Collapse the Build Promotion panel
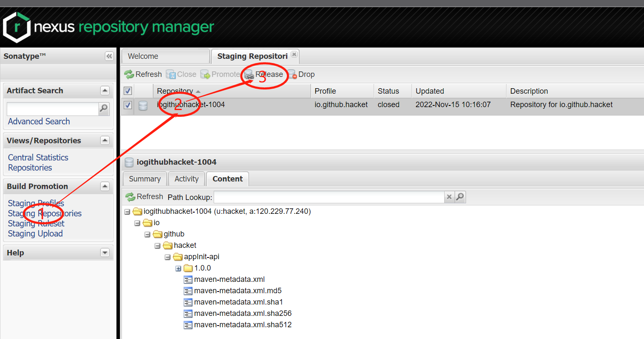The image size is (644, 339). coord(105,186)
